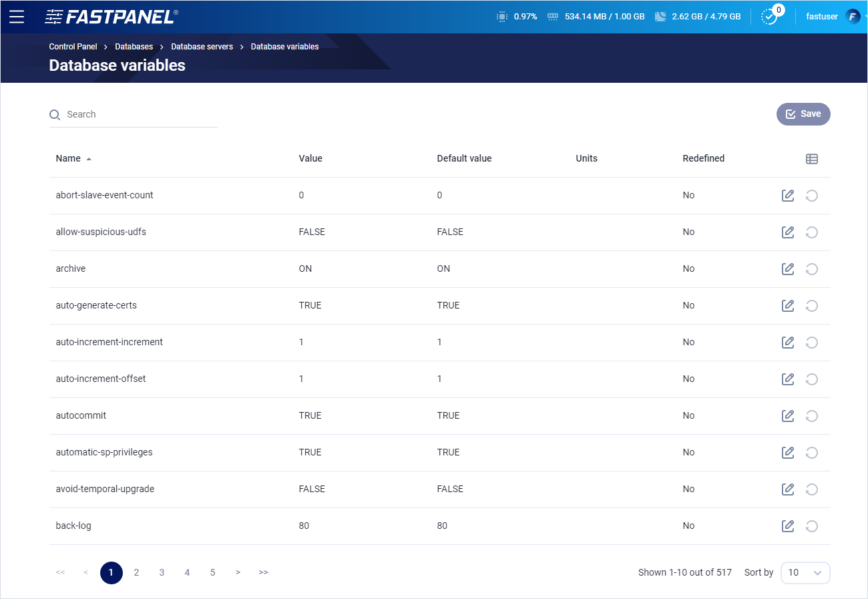The width and height of the screenshot is (868, 599).
Task: Go to page 5 of variables
Action: coord(212,573)
